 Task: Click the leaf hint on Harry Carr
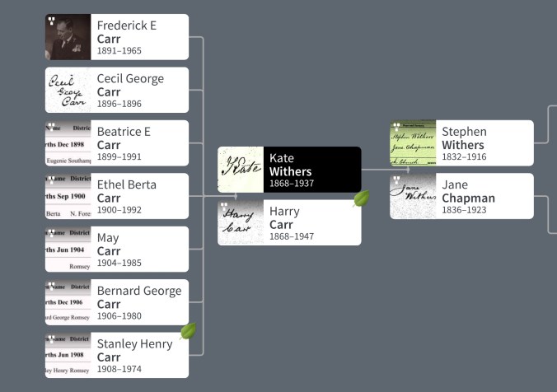(x=360, y=199)
